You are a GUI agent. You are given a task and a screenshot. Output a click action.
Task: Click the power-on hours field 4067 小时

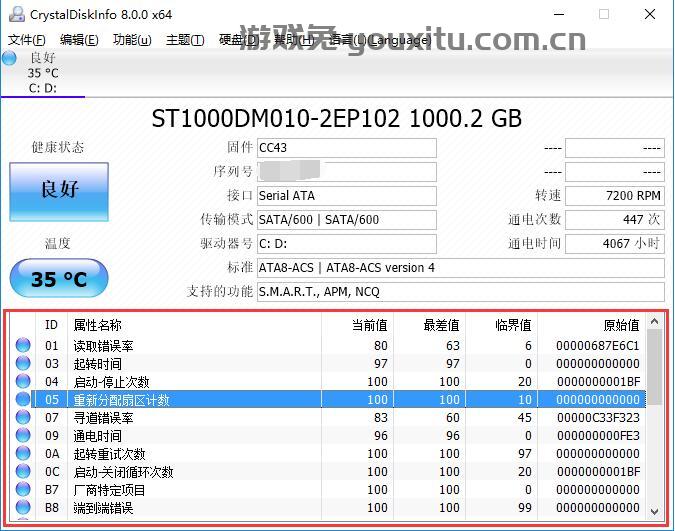[x=615, y=244]
